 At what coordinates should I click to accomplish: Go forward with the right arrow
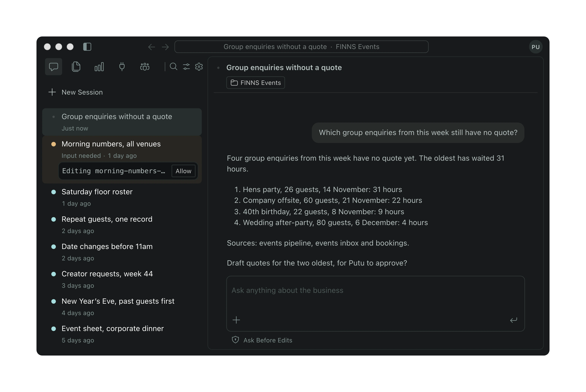tap(165, 47)
